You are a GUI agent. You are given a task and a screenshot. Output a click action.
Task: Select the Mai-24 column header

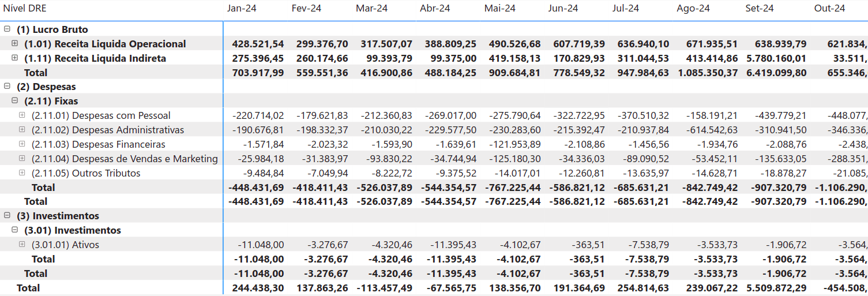coord(500,9)
